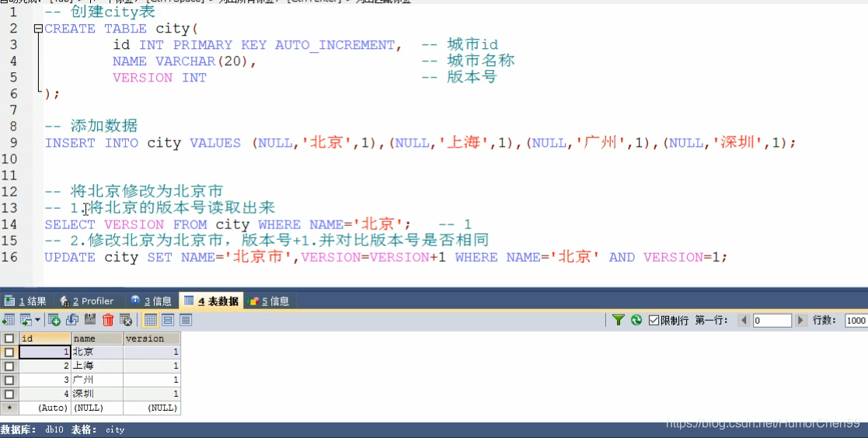Image resolution: width=868 pixels, height=438 pixels.
Task: Click the 行数 row count input field
Action: 856,320
